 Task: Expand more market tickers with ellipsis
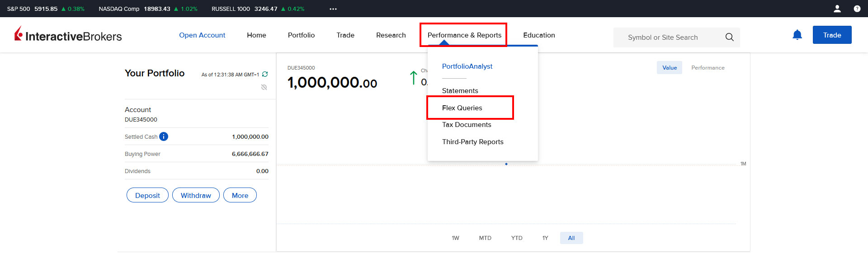click(333, 9)
